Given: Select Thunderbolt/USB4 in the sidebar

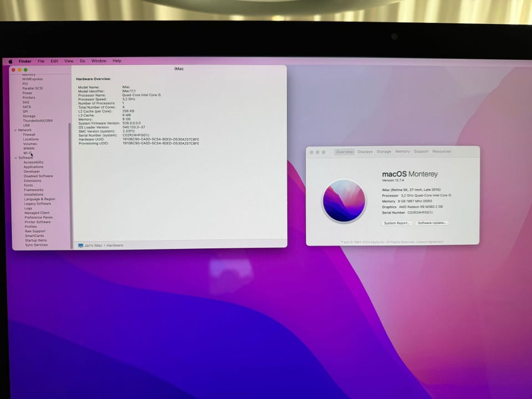Looking at the screenshot, I should 38,121.
